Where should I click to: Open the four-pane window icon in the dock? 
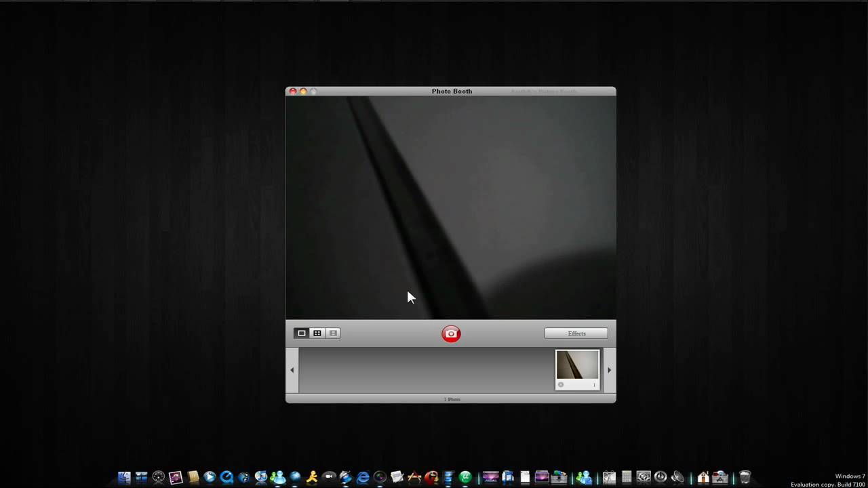point(141,477)
